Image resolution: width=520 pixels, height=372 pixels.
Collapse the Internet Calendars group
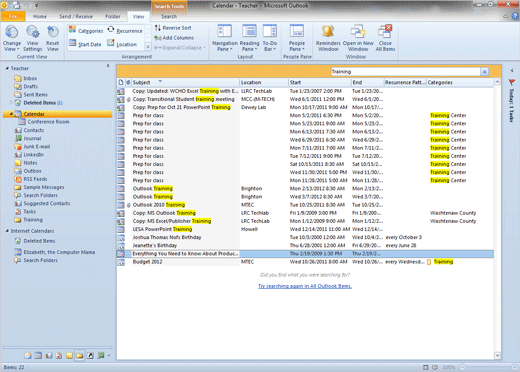tap(7, 231)
